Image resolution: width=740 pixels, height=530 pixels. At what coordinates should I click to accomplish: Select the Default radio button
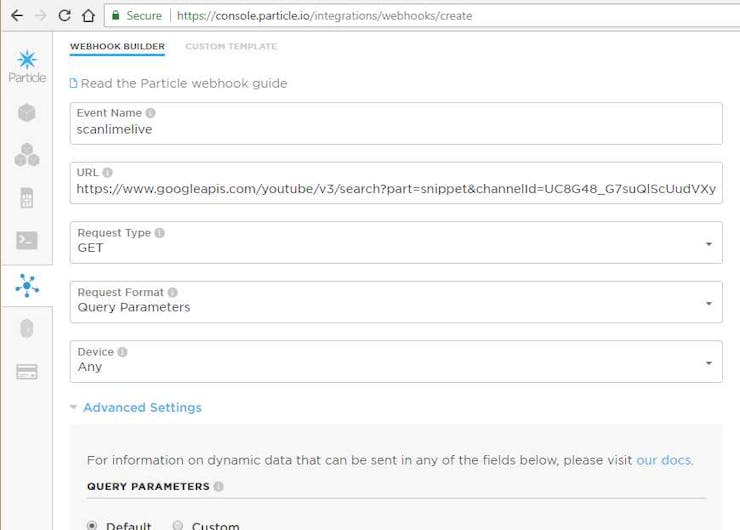tap(92, 525)
